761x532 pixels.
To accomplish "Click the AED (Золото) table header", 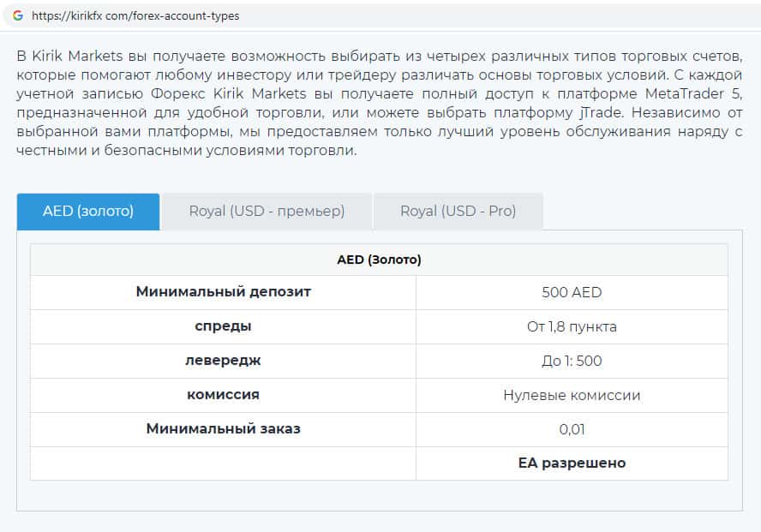I will click(x=379, y=260).
